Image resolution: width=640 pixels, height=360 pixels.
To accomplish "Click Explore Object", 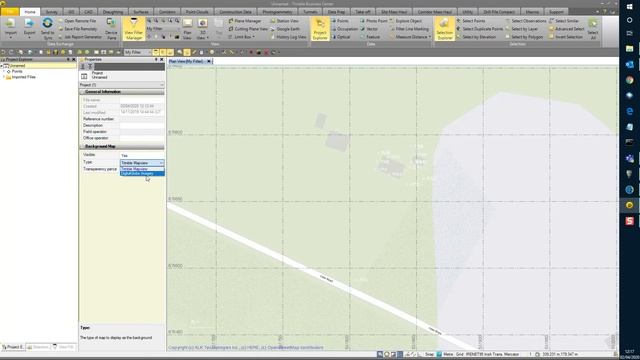I will click(406, 21).
